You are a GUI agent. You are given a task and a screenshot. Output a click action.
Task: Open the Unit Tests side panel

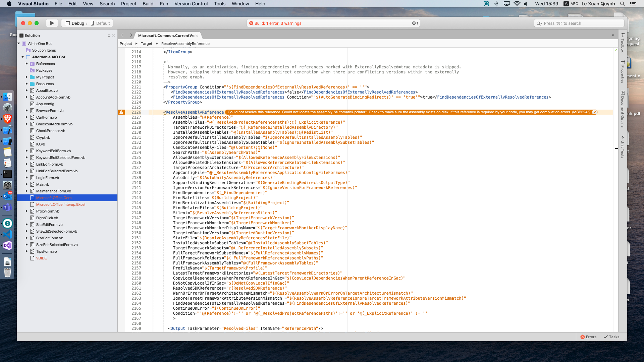[x=623, y=146]
